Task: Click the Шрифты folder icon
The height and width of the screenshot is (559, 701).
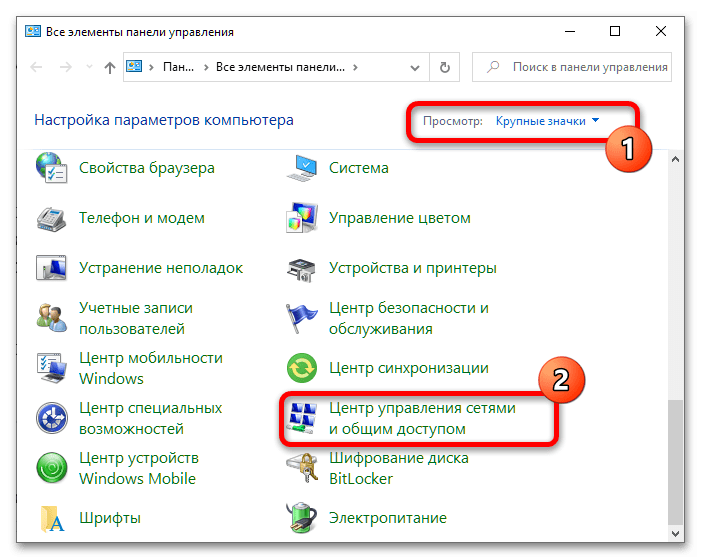Action: (x=51, y=519)
